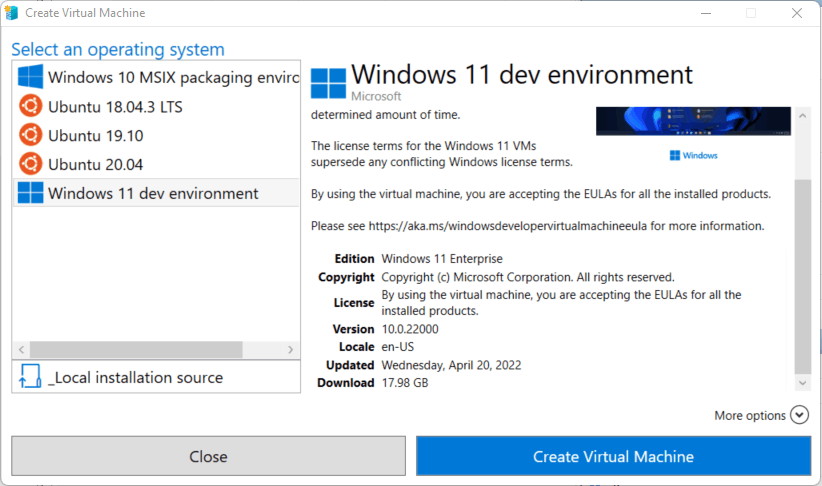The image size is (822, 486).
Task: Click the large Windows logo beside the heading
Action: pyautogui.click(x=328, y=83)
